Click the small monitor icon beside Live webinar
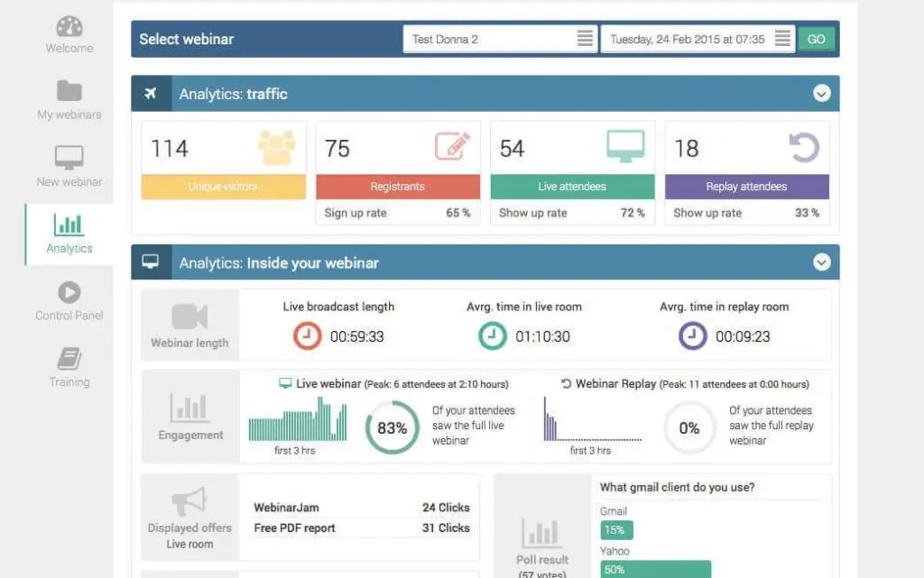924x578 pixels. tap(285, 384)
